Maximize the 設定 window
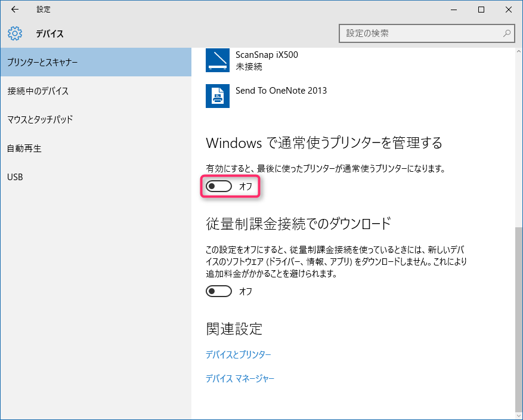 pyautogui.click(x=481, y=10)
